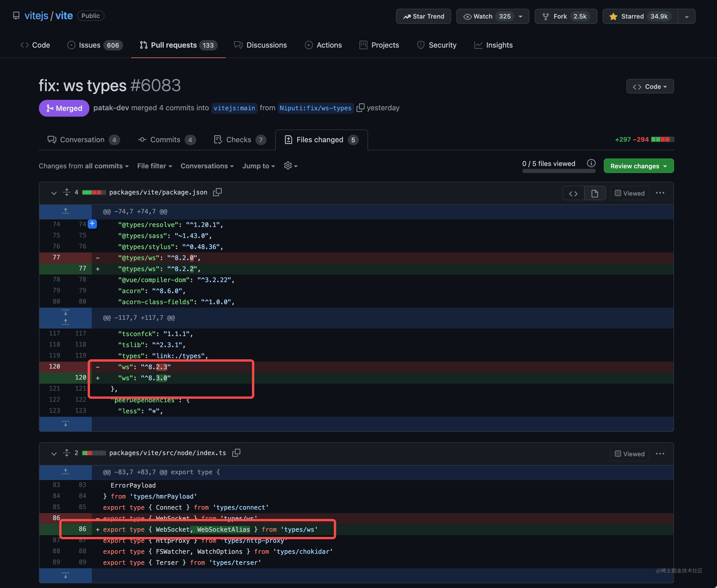
Task: Add a comment on package.json line 74
Action: point(92,223)
